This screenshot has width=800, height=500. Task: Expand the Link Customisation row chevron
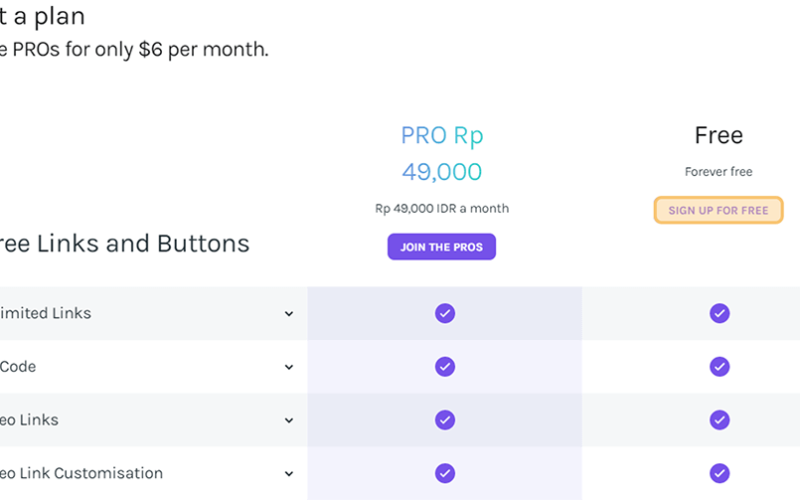coord(289,473)
